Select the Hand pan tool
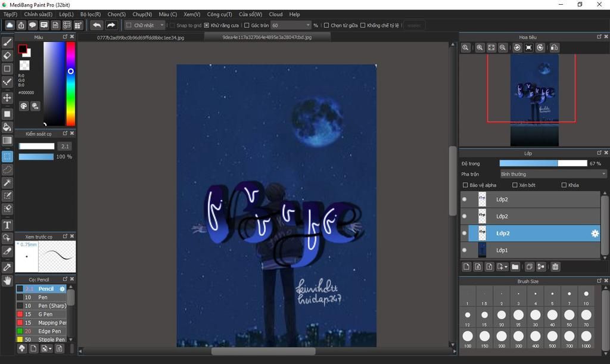Viewport: 610px width, 364px height. pos(7,280)
